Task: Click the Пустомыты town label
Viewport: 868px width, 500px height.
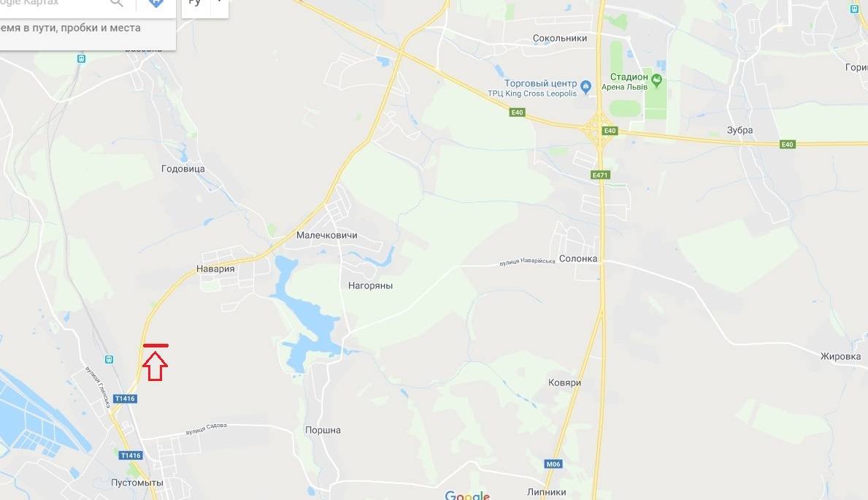Action: 137,482
